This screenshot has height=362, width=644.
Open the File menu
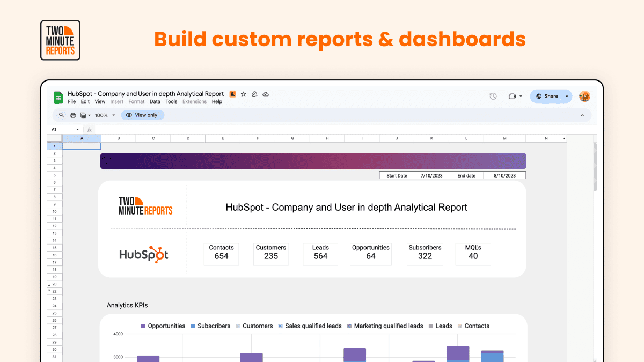tap(71, 101)
